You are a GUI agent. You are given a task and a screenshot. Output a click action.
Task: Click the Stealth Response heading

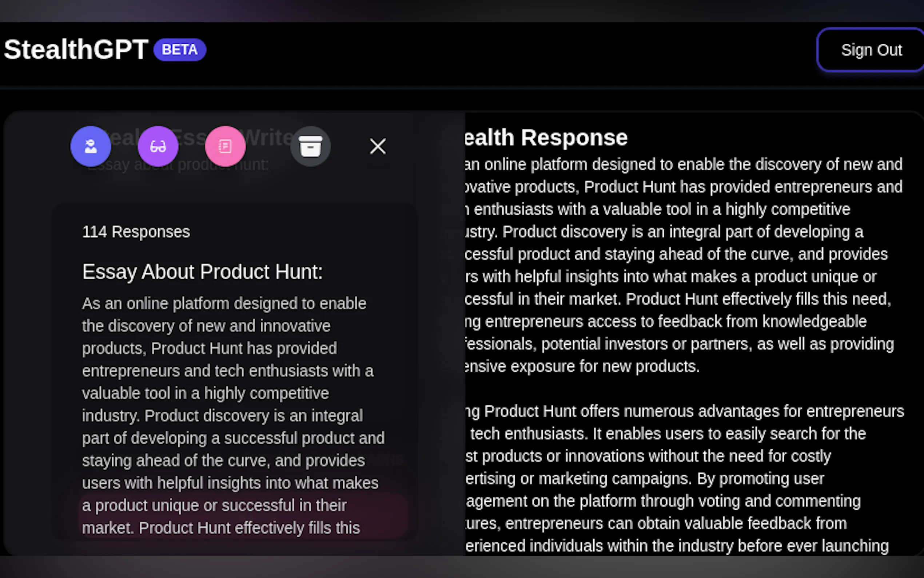click(546, 138)
